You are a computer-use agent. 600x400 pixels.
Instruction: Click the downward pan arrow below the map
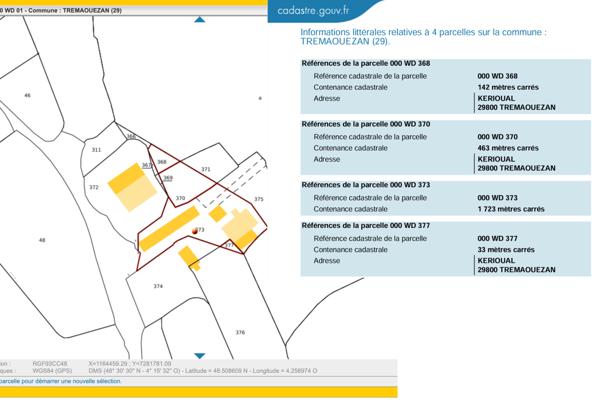pos(200,356)
